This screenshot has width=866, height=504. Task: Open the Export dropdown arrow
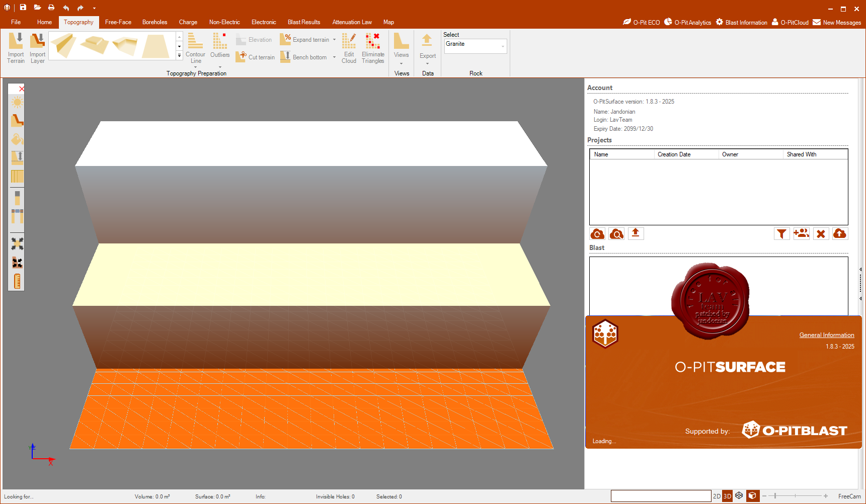pyautogui.click(x=428, y=63)
